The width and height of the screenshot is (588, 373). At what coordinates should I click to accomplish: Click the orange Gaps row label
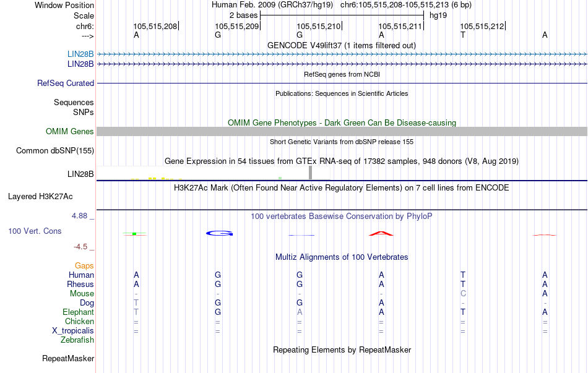tap(84, 266)
